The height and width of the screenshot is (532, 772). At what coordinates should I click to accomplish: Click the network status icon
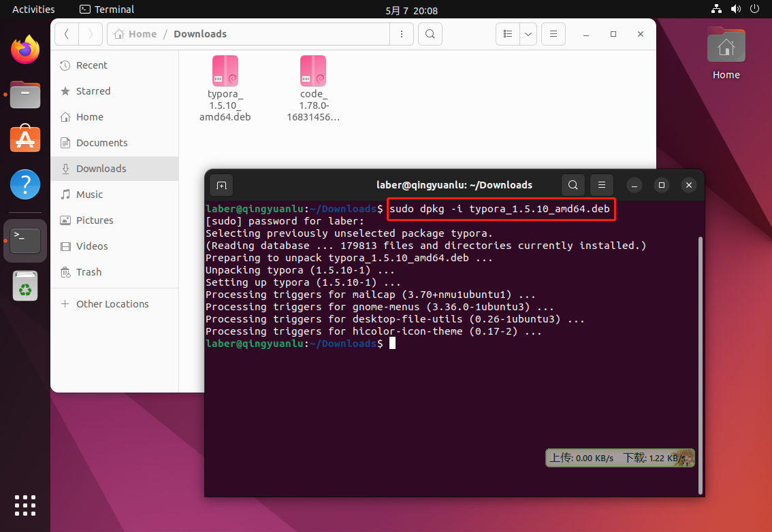pos(716,9)
